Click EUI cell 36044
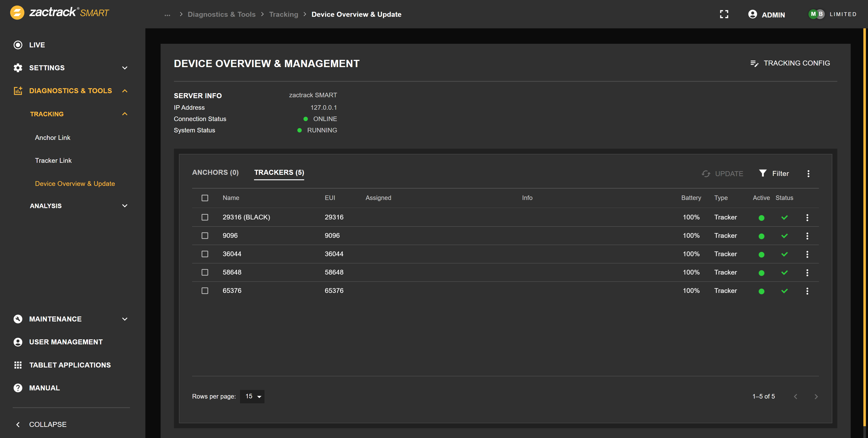The height and width of the screenshot is (438, 868). 334,254
